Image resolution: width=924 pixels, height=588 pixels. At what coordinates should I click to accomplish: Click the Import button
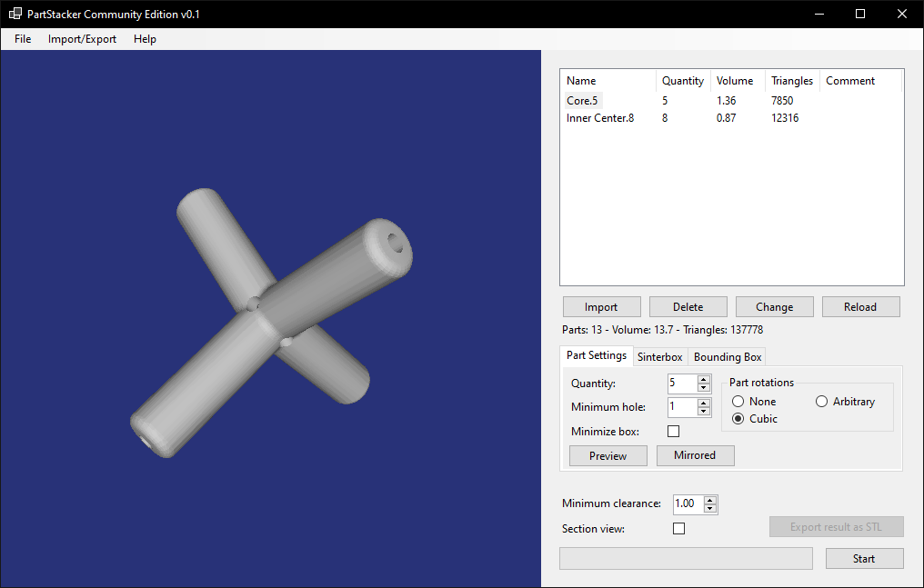click(601, 306)
